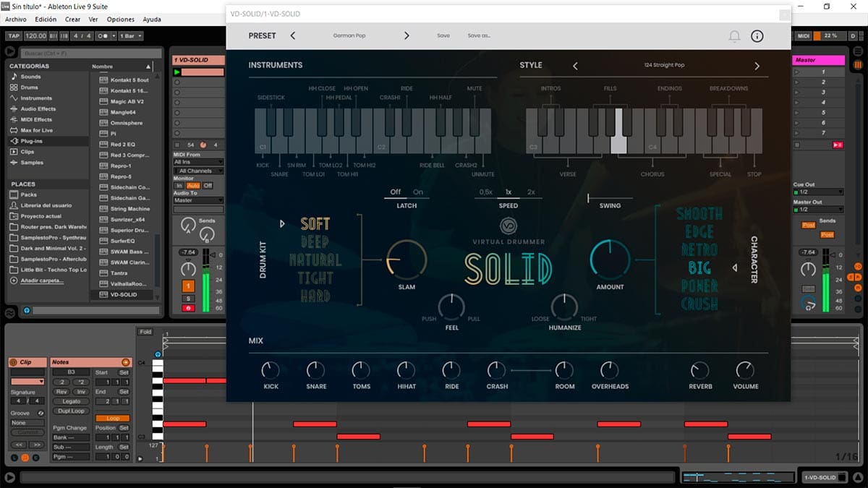Image resolution: width=868 pixels, height=488 pixels.
Task: Click the Character selector arrow
Action: [x=735, y=267]
